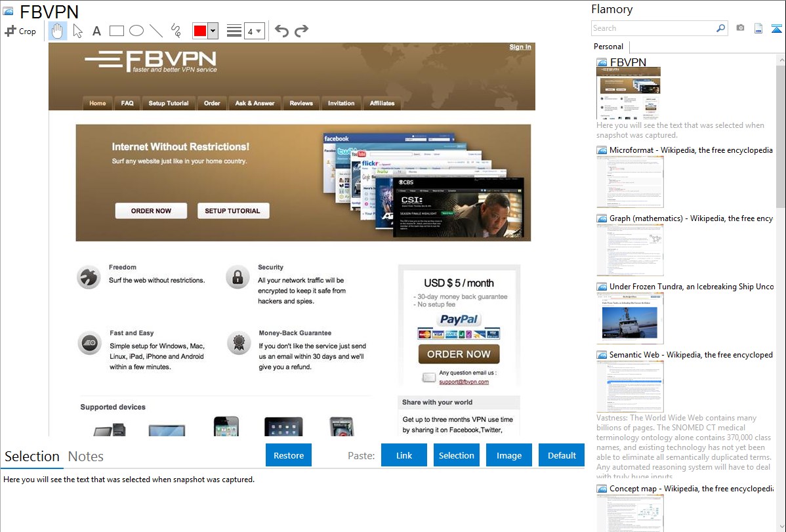Click the PayPal logo
The height and width of the screenshot is (532, 786).
point(459,319)
